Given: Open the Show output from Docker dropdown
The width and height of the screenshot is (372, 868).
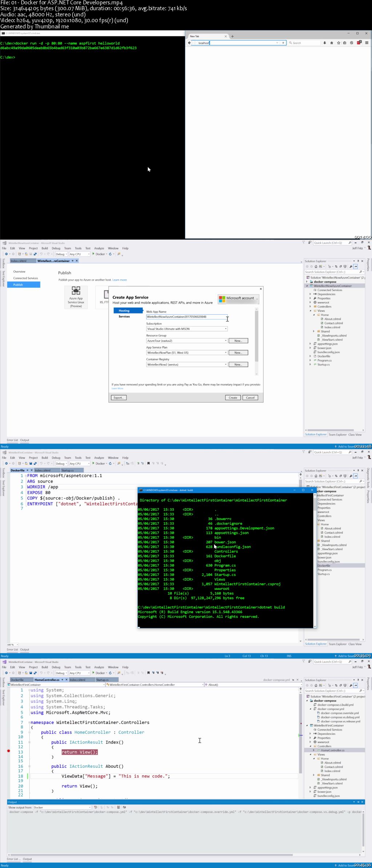Looking at the screenshot, I should click(x=62, y=807).
